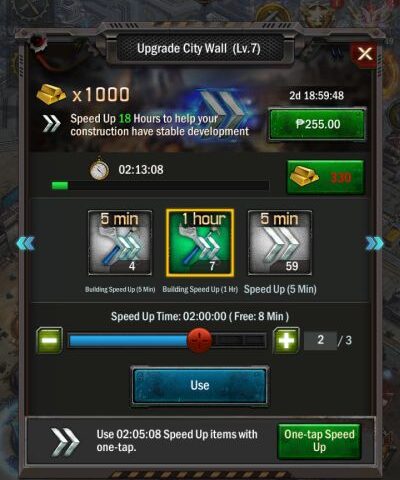The width and height of the screenshot is (400, 480).
Task: Finish instantly with the gold cost button
Action: (x=325, y=177)
